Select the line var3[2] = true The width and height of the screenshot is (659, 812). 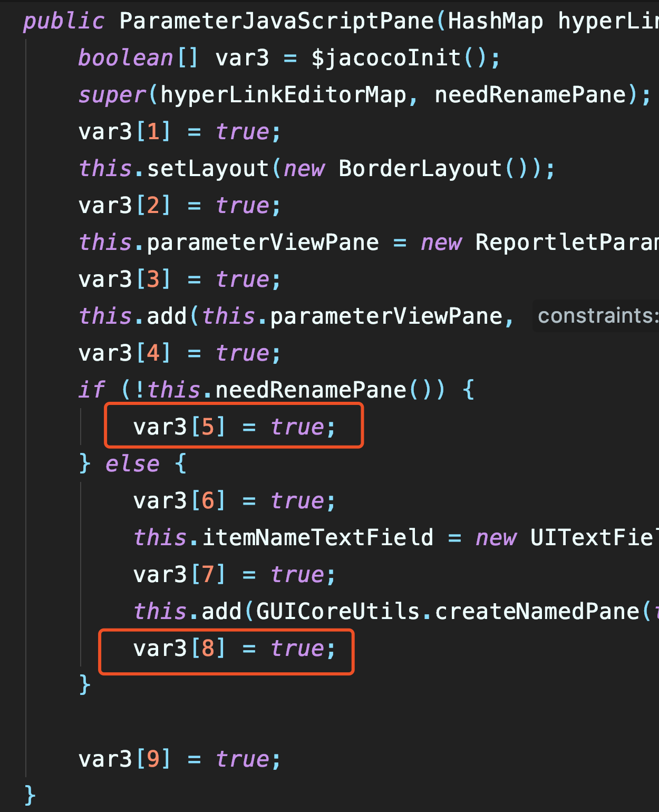[180, 206]
